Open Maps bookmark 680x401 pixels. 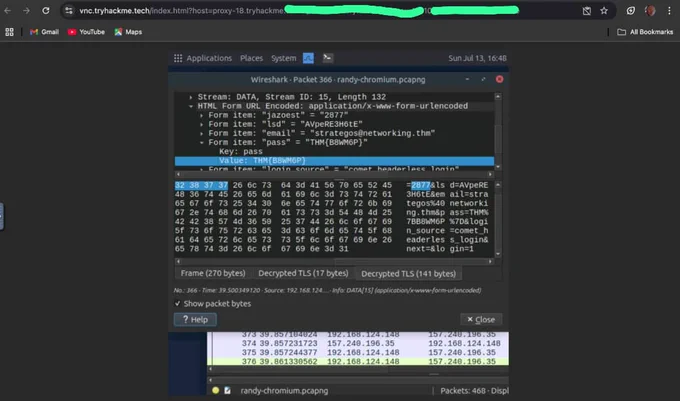pos(128,32)
